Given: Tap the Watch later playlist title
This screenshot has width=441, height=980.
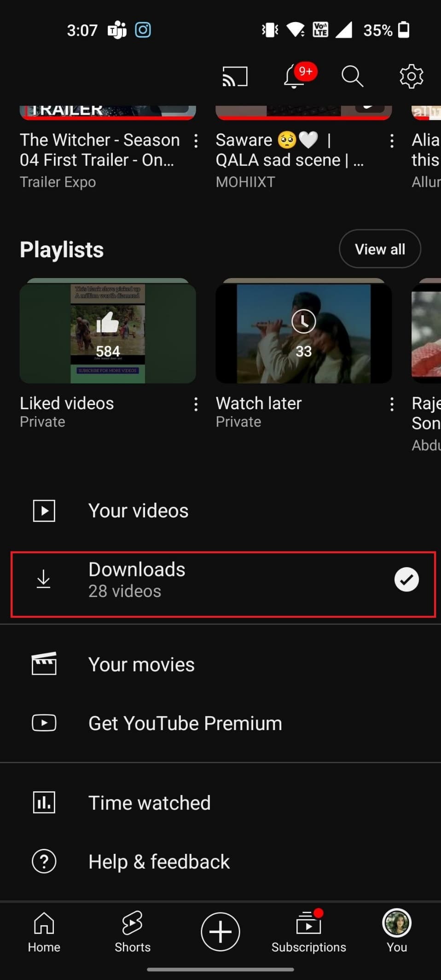Looking at the screenshot, I should coord(259,403).
